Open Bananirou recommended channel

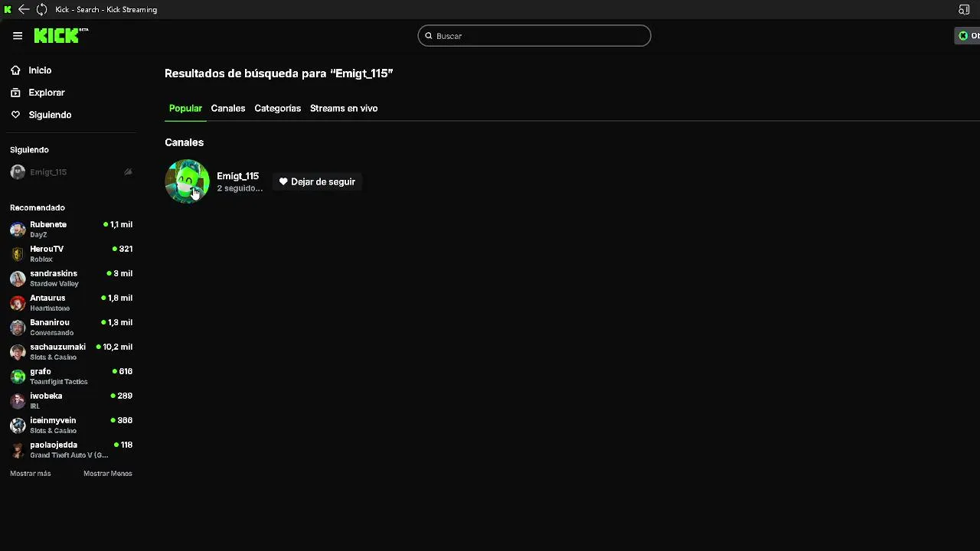click(x=70, y=328)
